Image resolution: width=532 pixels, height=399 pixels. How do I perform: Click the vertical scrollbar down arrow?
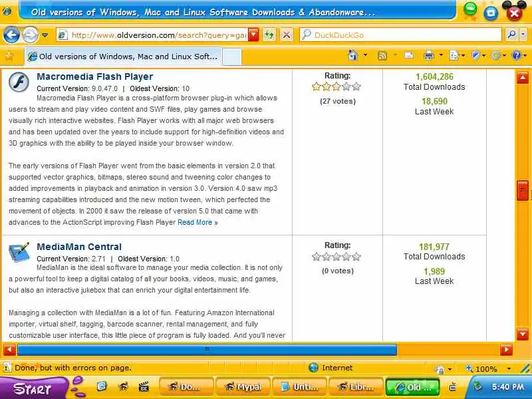click(523, 334)
